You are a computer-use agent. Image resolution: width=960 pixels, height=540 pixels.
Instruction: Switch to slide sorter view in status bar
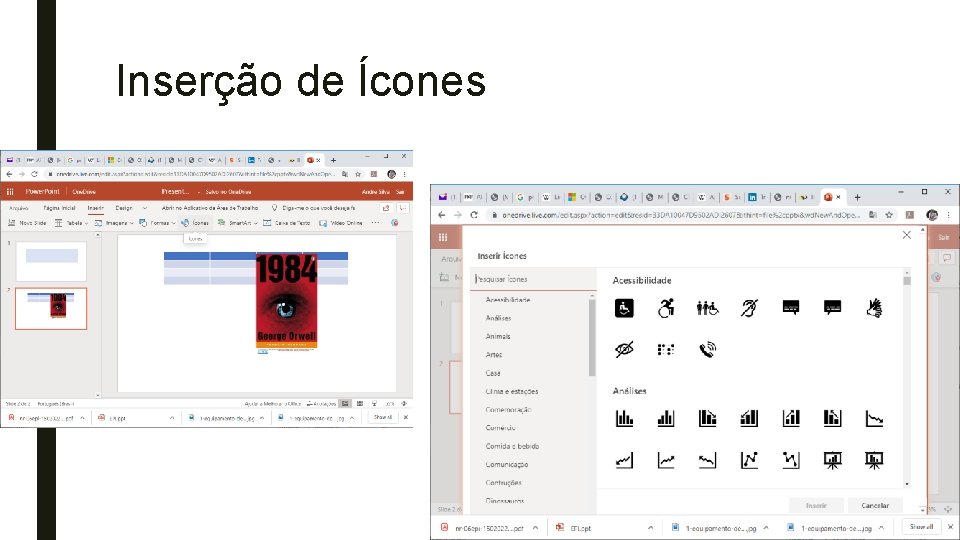coord(360,403)
